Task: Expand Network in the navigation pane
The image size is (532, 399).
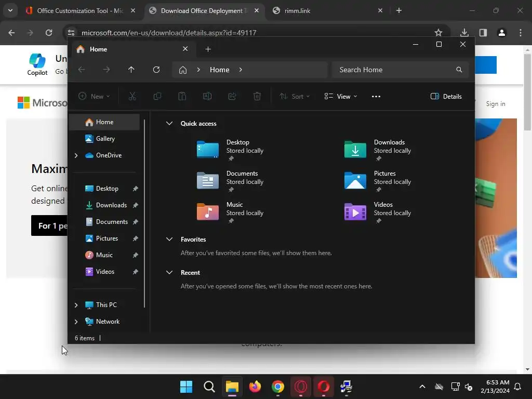Action: tap(76, 322)
